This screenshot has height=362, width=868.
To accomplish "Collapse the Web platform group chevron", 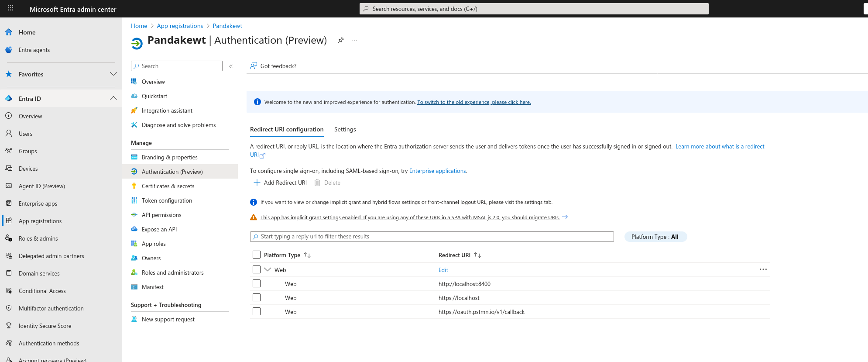I will [x=268, y=269].
